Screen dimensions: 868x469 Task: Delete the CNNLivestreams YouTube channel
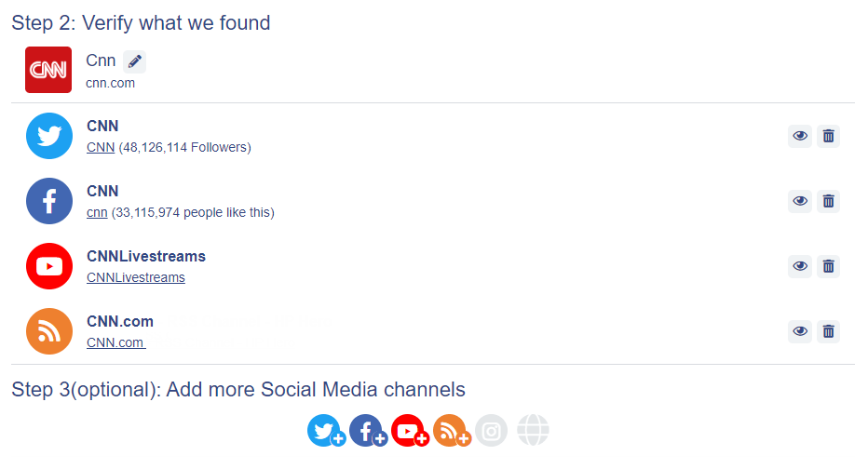coord(828,266)
